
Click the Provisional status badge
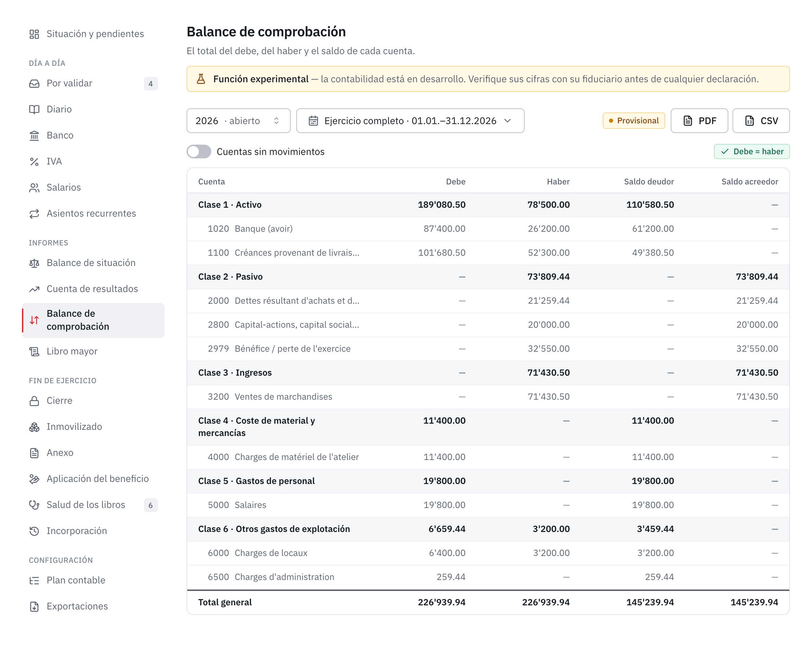pyautogui.click(x=633, y=121)
